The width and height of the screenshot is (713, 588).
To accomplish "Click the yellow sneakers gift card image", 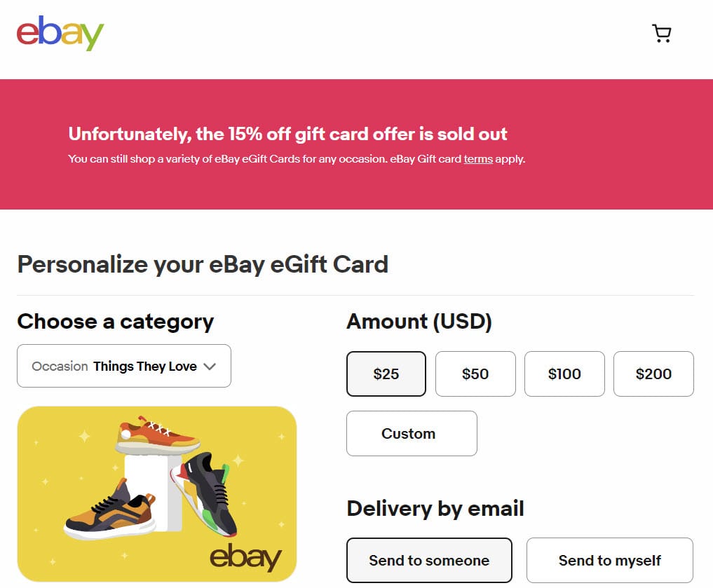I will (157, 493).
